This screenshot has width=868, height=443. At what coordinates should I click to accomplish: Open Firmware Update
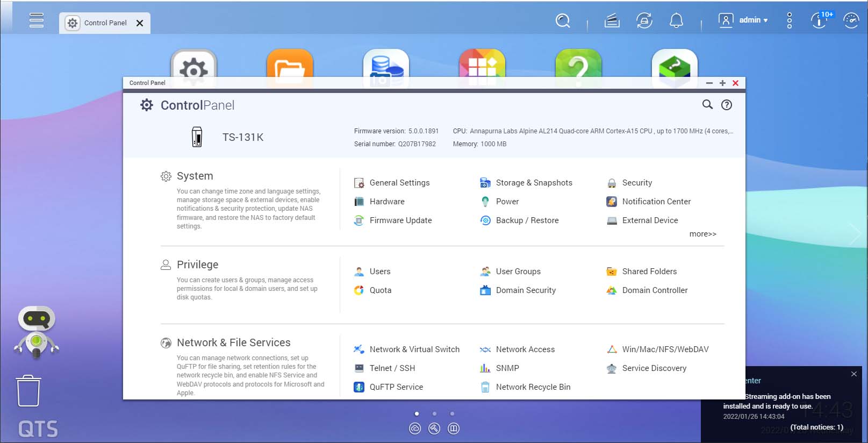[393, 220]
